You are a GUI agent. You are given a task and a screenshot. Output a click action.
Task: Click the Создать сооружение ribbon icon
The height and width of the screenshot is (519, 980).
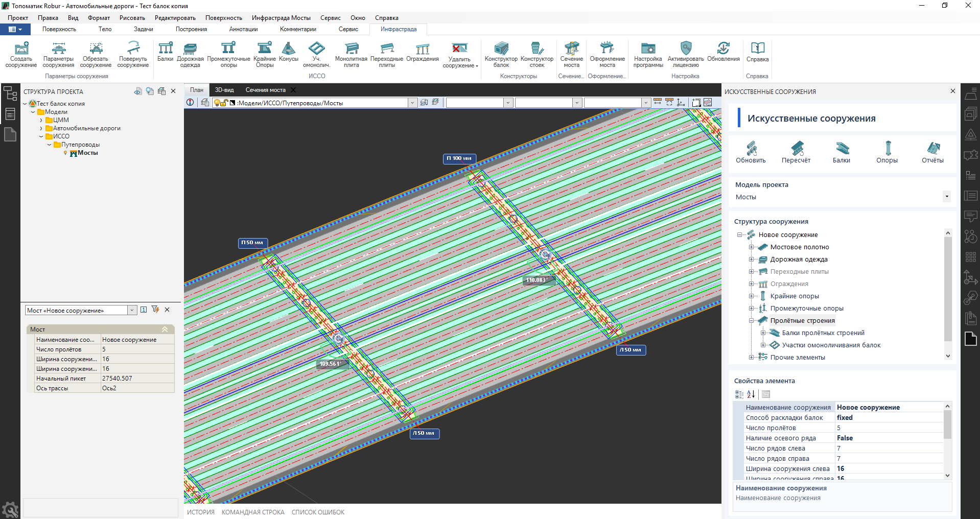click(x=21, y=55)
